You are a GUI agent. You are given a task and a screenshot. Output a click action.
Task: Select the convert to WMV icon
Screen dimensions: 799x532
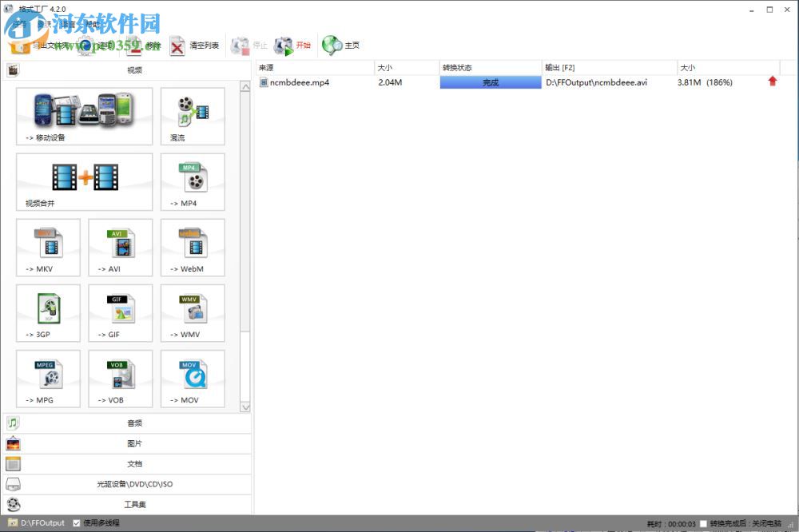click(x=193, y=312)
